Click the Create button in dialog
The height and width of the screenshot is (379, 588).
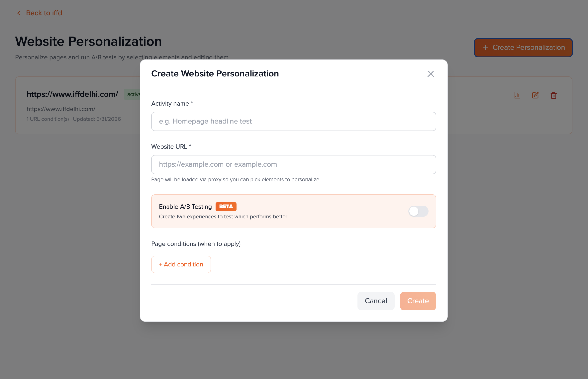[418, 301]
